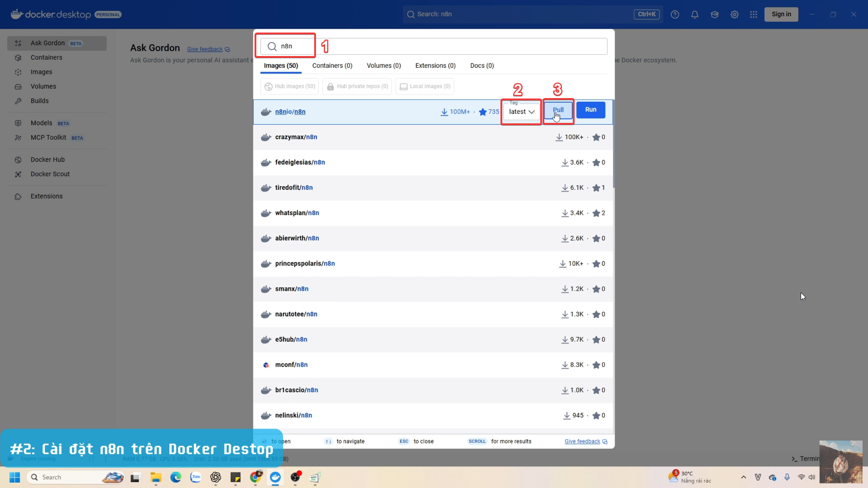
Task: Show hidden system tray icons
Action: tap(744, 477)
